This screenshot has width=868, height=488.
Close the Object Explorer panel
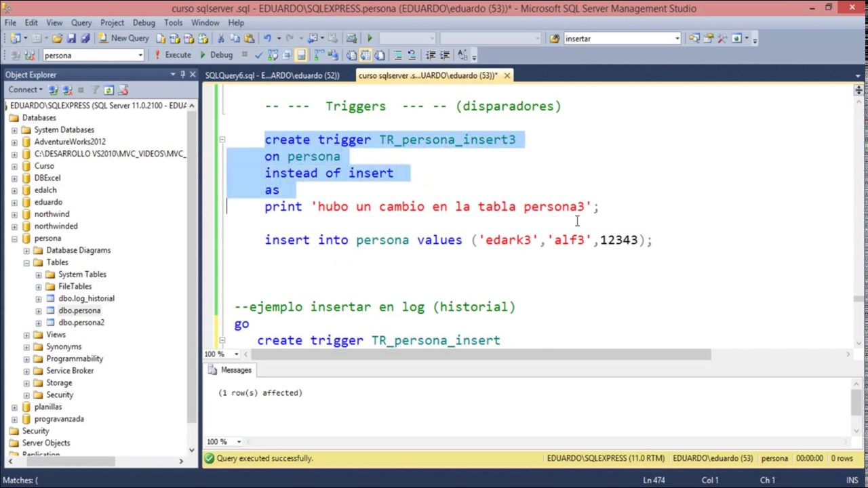193,75
